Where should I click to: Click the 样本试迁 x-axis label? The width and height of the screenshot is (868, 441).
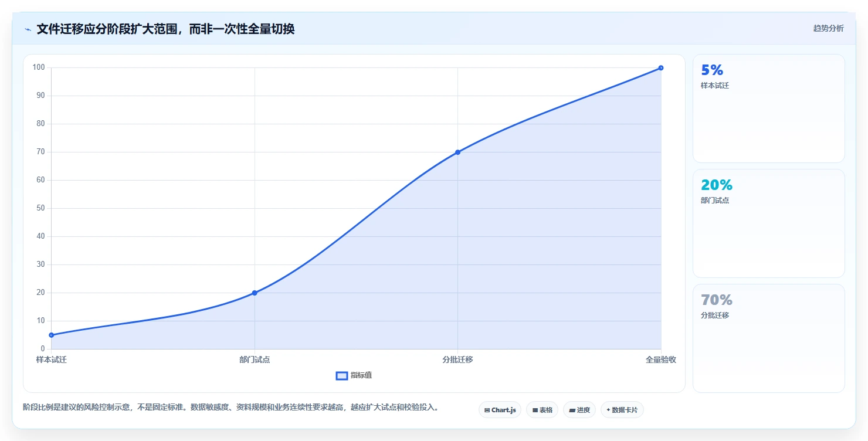52,359
